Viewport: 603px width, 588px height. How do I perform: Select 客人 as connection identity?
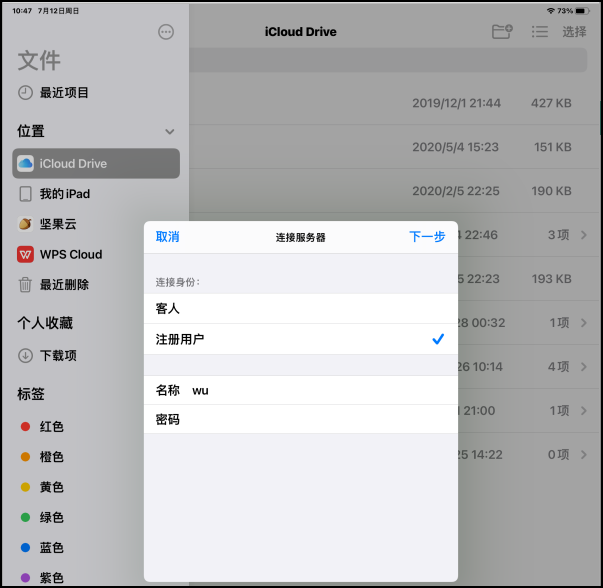(x=300, y=309)
